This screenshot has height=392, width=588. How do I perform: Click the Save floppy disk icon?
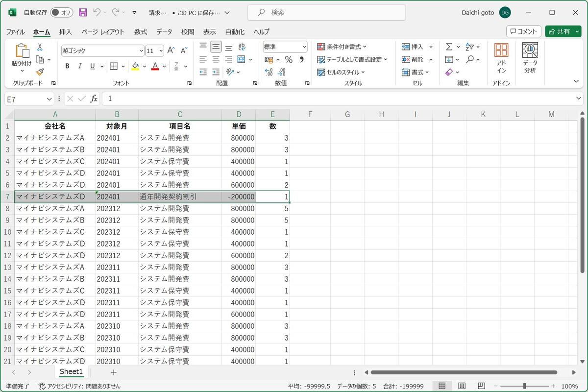[x=83, y=12]
